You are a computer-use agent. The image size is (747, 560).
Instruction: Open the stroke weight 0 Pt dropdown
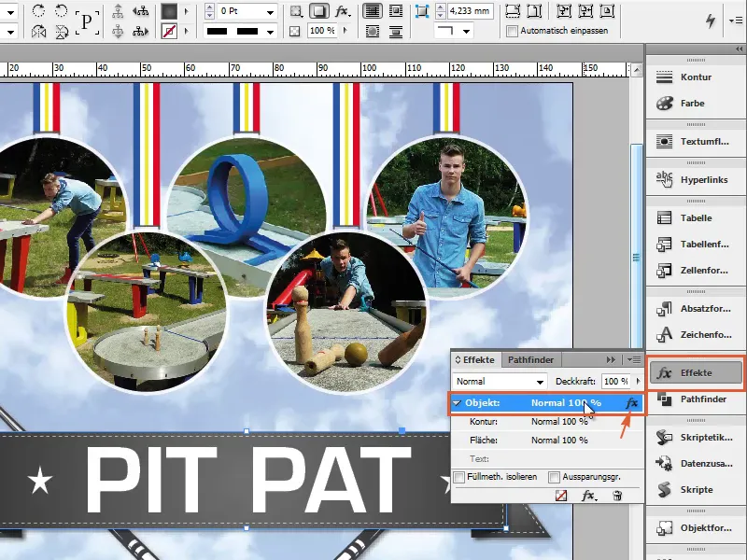click(x=270, y=12)
